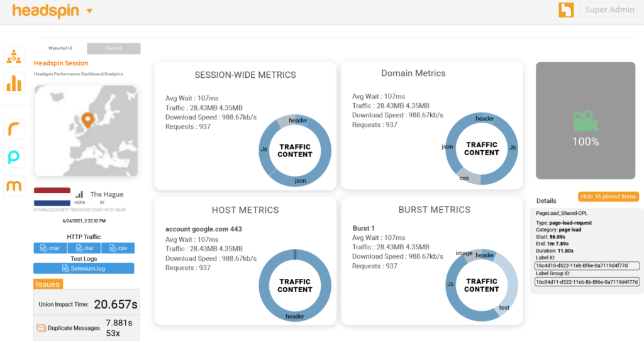Click the orange 'r' app icon

click(x=13, y=129)
